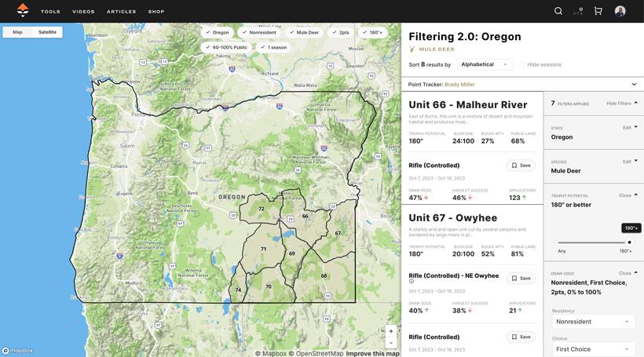This screenshot has height=357, width=644.
Task: Switch to Map view tab
Action: coord(17,32)
